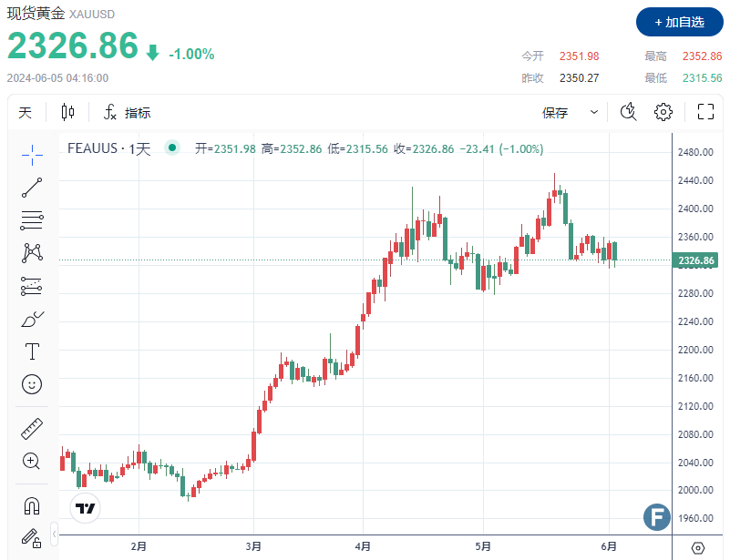Open chart settings gear in the top toolbar

pyautogui.click(x=663, y=112)
